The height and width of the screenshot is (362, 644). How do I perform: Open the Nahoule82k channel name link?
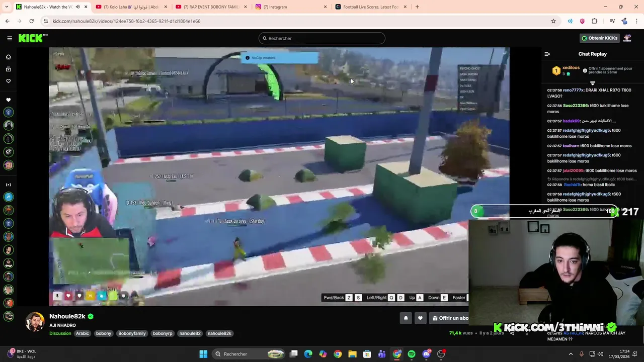(67, 316)
